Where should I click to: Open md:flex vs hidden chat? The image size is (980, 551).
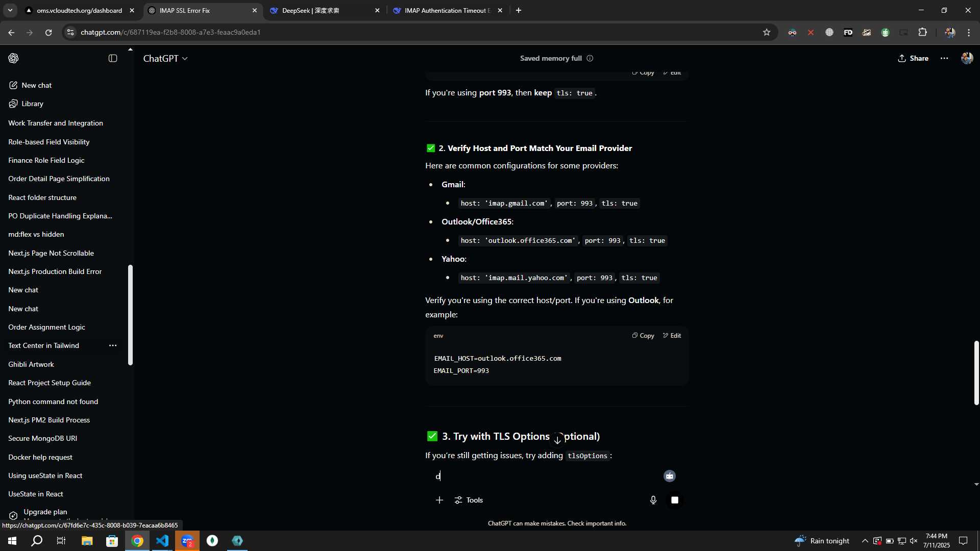point(36,234)
